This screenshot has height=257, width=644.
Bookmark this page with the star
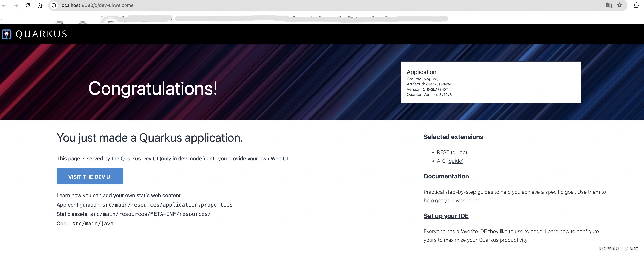(620, 5)
